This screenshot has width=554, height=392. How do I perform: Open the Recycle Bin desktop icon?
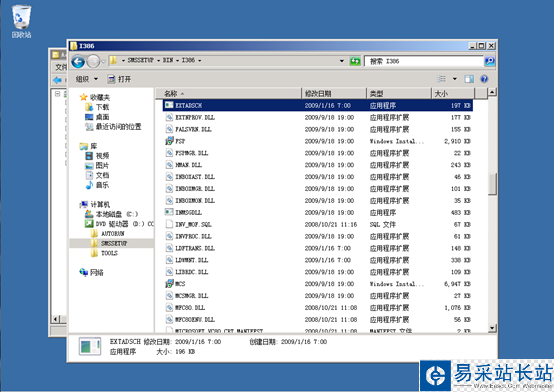pos(22,21)
